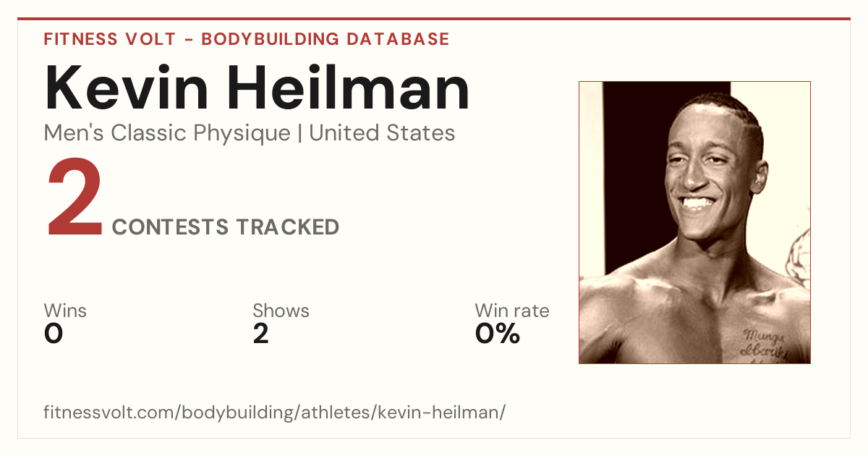Click the chest tattoo in the photo
The width and height of the screenshot is (868, 456).
pos(767,345)
